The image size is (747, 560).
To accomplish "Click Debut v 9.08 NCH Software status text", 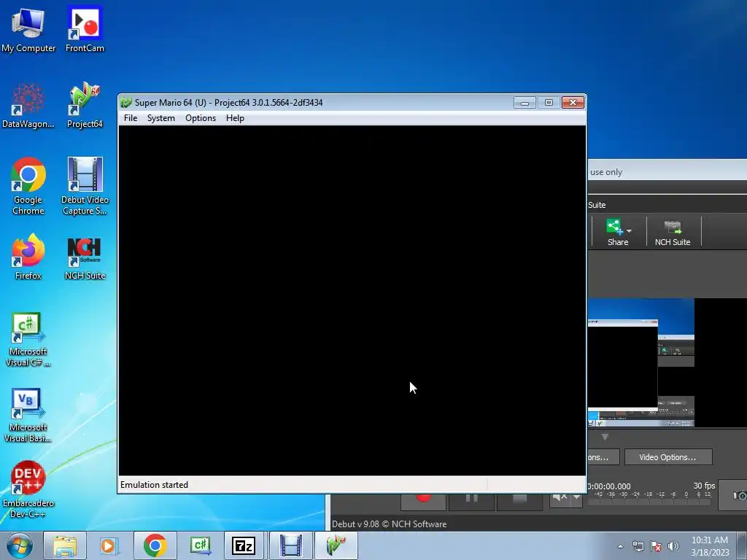I will pos(390,524).
